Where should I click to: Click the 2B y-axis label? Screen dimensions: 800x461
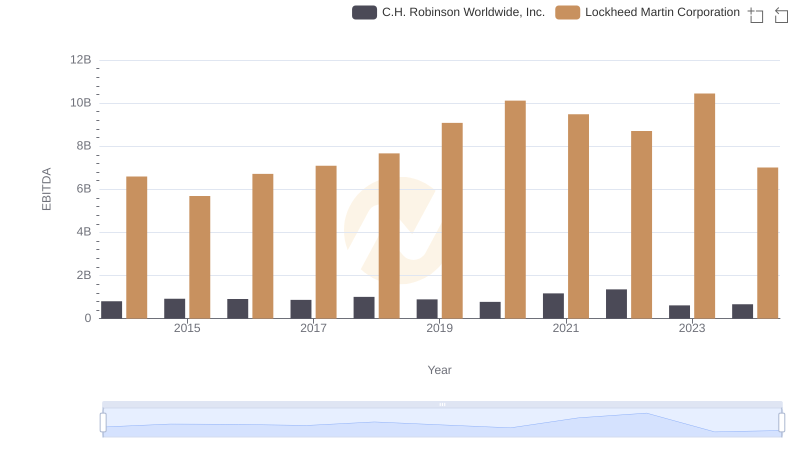pyautogui.click(x=84, y=275)
